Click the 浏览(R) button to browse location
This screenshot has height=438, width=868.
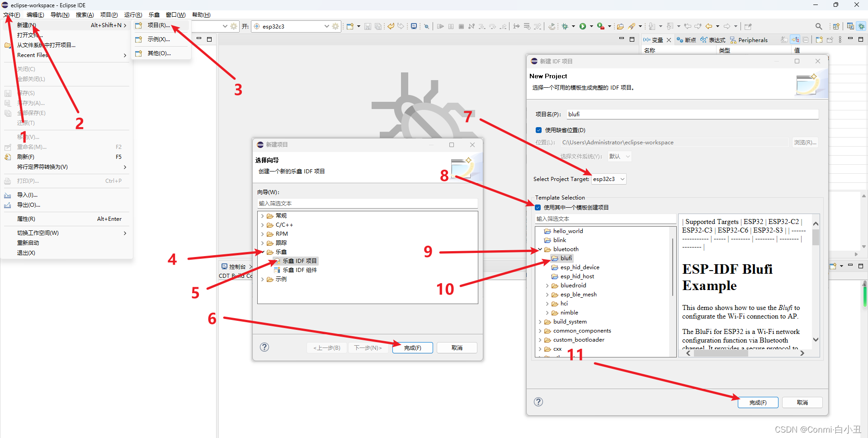pos(805,142)
